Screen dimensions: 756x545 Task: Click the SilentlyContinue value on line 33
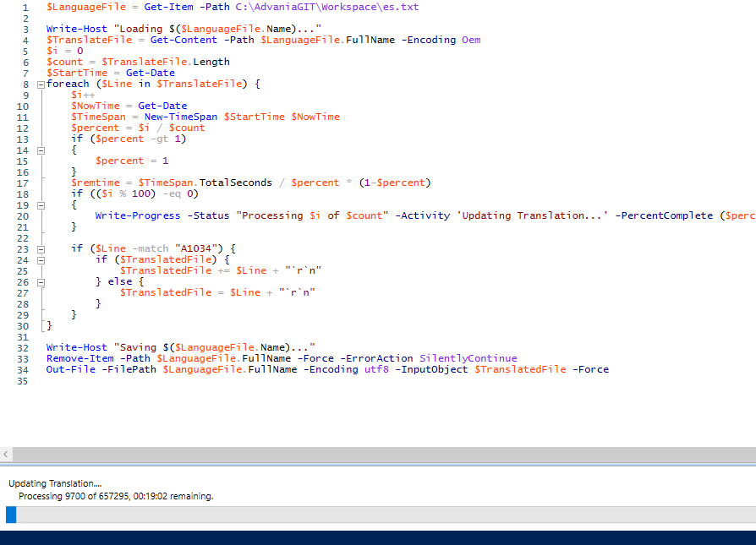click(468, 358)
